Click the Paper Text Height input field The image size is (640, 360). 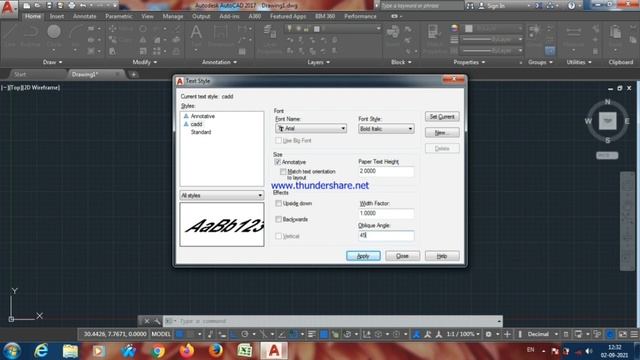click(386, 171)
